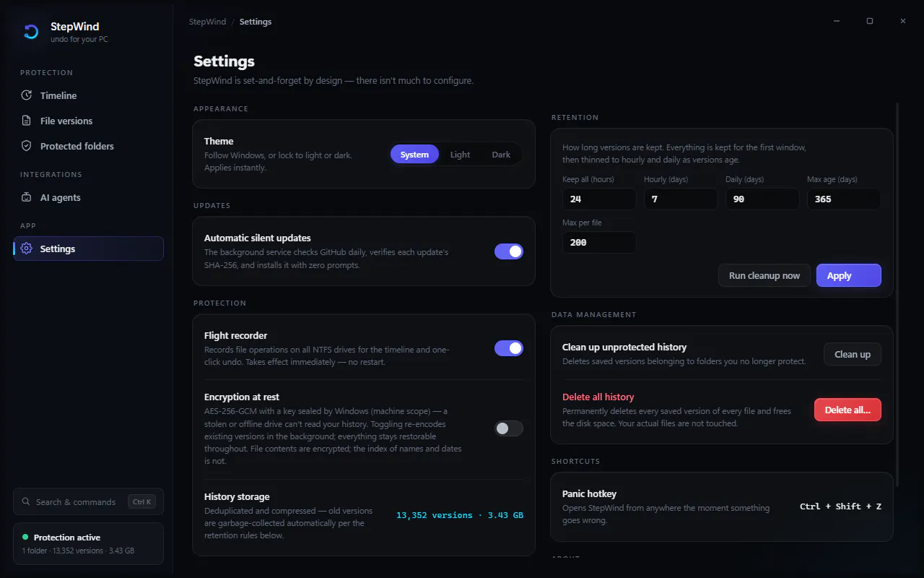Disable Automatic silent updates toggle
This screenshot has width=924, height=578.
(509, 251)
